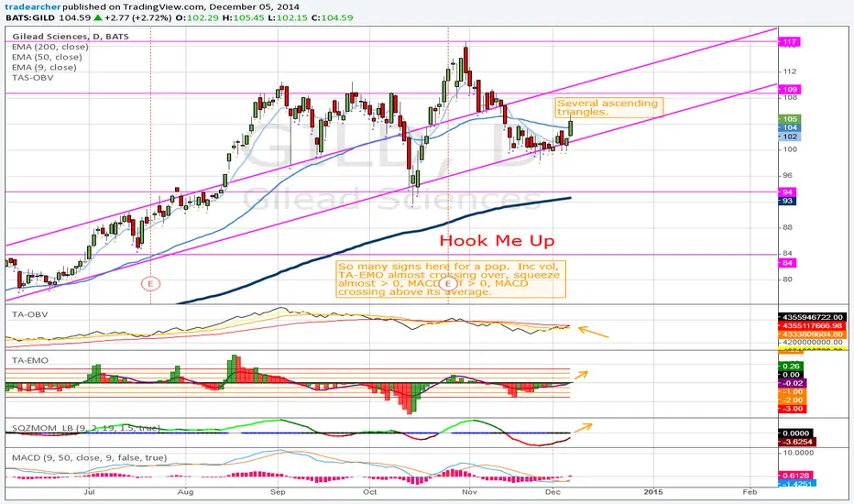Open the tradearcher author profile link
854x504 pixels.
tap(33, 7)
